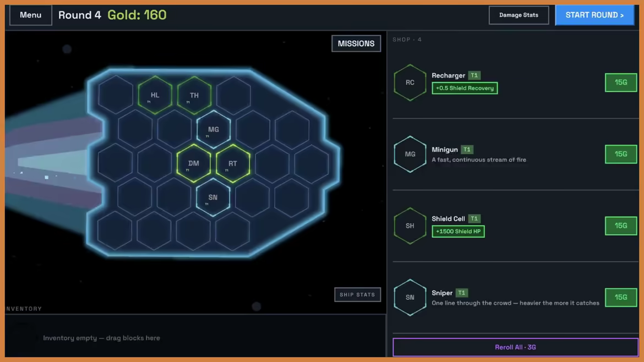Select the TH block on the ship grid
Image resolution: width=644 pixels, height=362 pixels.
coord(194,95)
